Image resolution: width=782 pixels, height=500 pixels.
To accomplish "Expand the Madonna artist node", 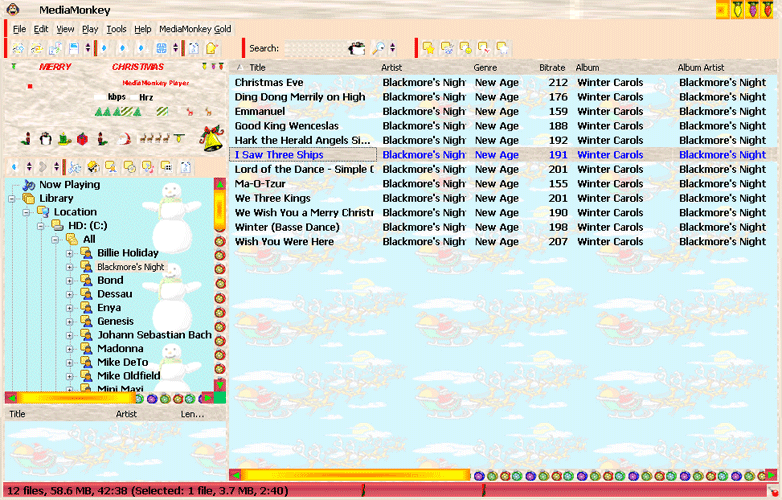I will [x=70, y=349].
